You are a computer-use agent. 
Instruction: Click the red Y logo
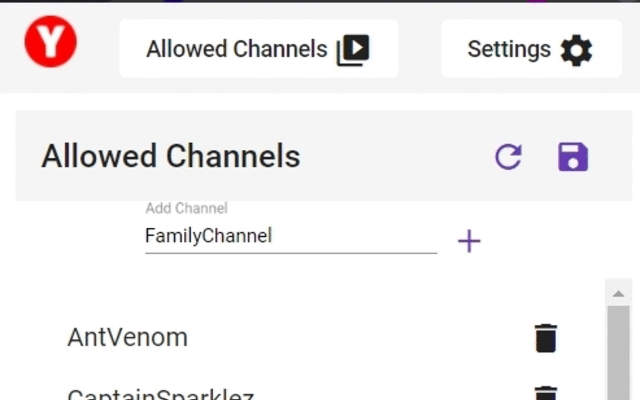coord(51,43)
